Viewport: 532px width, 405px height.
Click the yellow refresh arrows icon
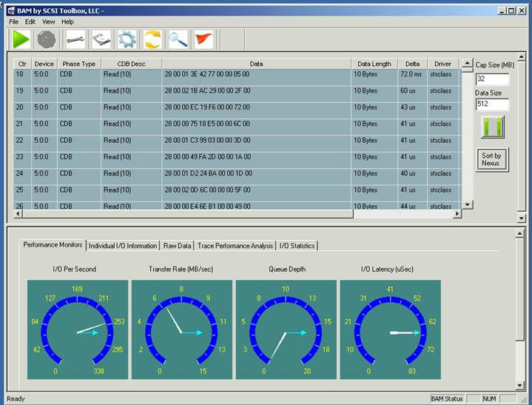coord(152,39)
